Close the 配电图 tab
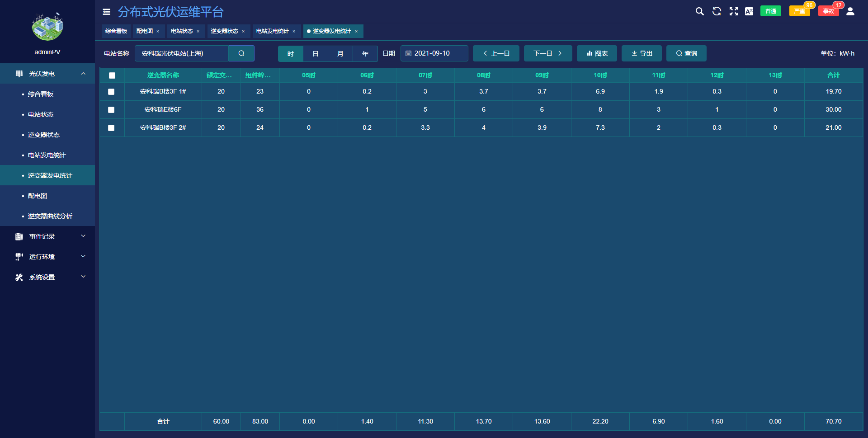868x438 pixels. click(158, 32)
